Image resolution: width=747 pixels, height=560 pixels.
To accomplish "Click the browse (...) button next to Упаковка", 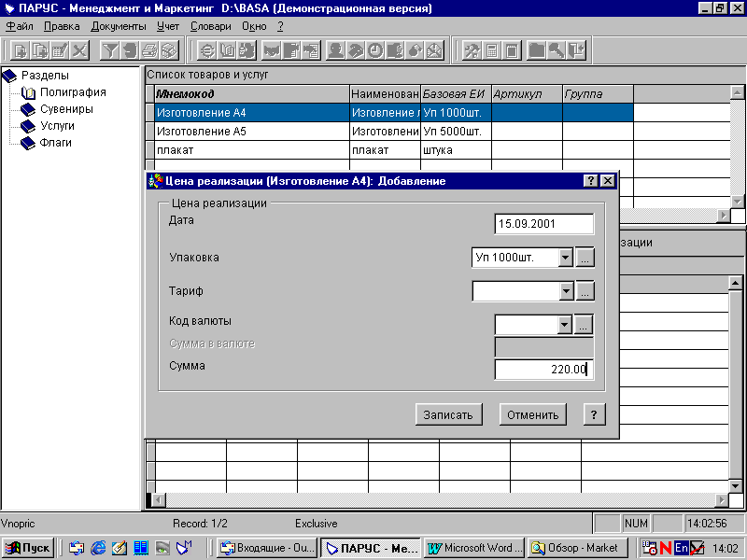I will coord(585,258).
